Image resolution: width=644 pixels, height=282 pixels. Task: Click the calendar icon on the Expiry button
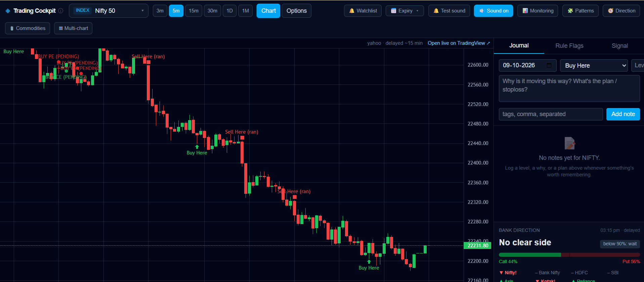click(x=394, y=11)
